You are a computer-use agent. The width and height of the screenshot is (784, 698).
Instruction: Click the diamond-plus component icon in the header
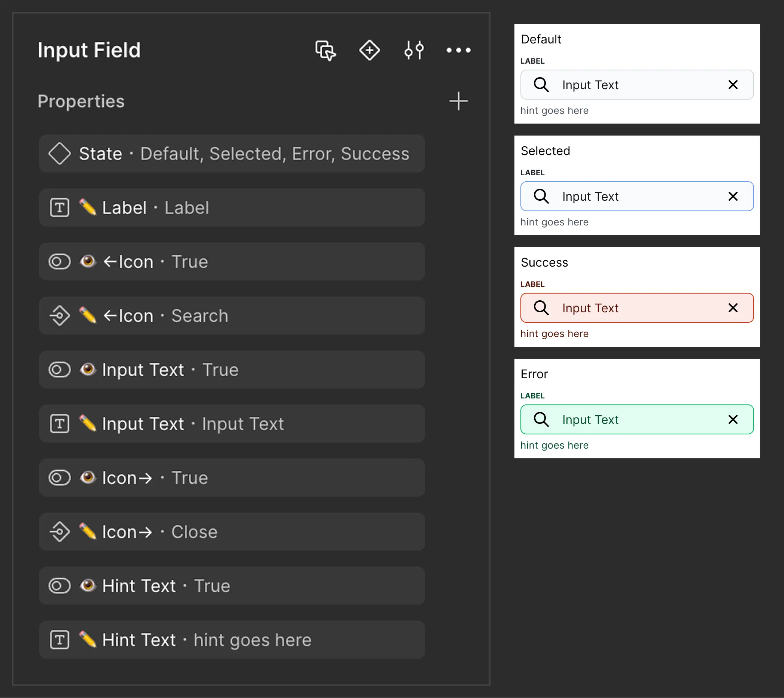click(370, 50)
